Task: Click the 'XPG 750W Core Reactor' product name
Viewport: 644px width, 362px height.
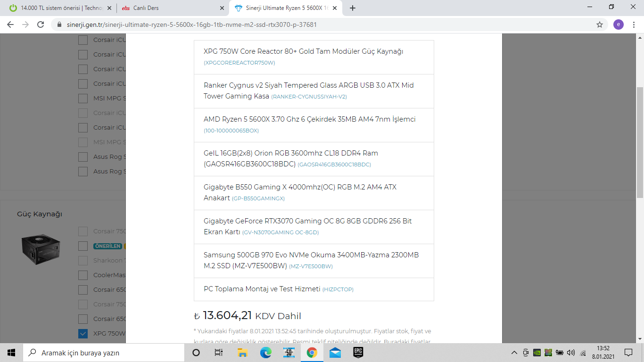Action: tap(304, 51)
